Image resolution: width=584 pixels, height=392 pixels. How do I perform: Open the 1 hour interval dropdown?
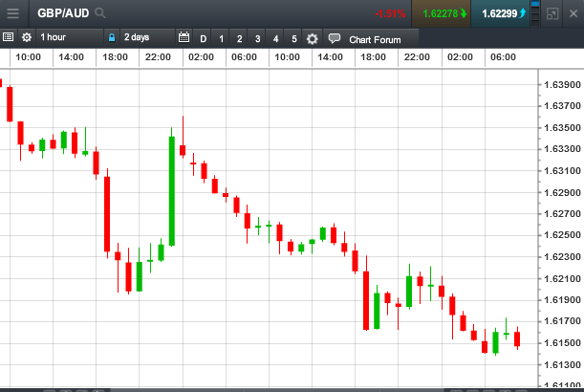click(70, 37)
